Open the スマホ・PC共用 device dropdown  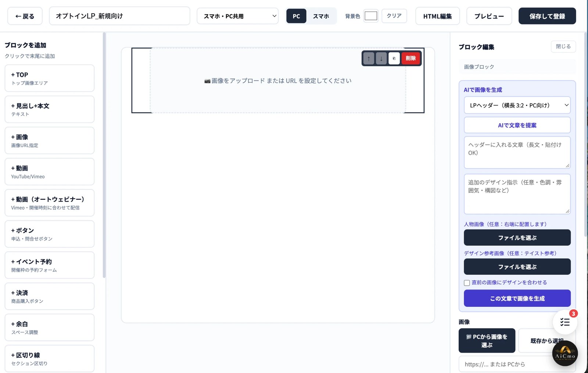tap(237, 16)
